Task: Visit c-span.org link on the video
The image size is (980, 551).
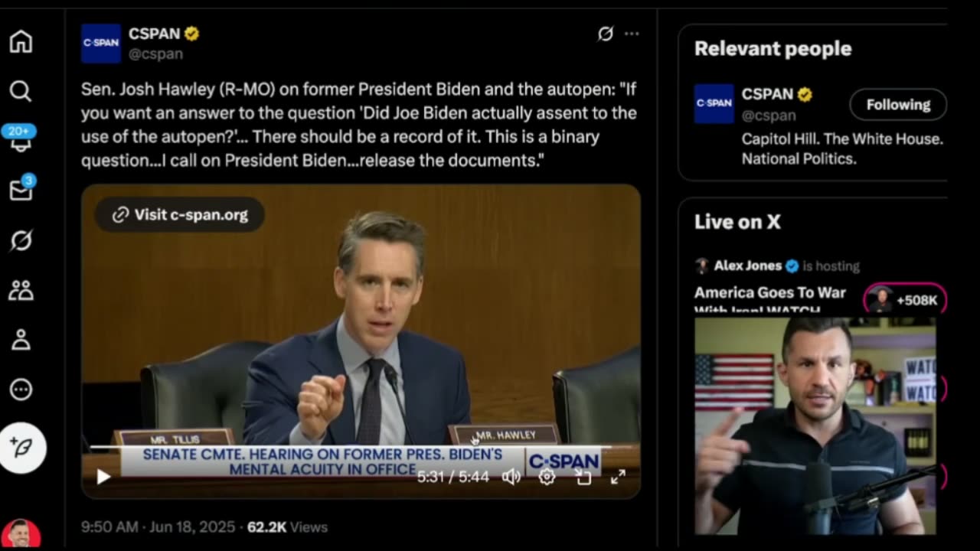Action: [x=180, y=214]
